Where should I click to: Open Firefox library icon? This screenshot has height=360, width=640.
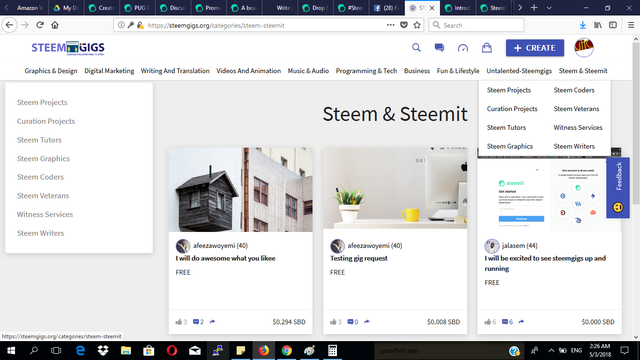[598, 25]
